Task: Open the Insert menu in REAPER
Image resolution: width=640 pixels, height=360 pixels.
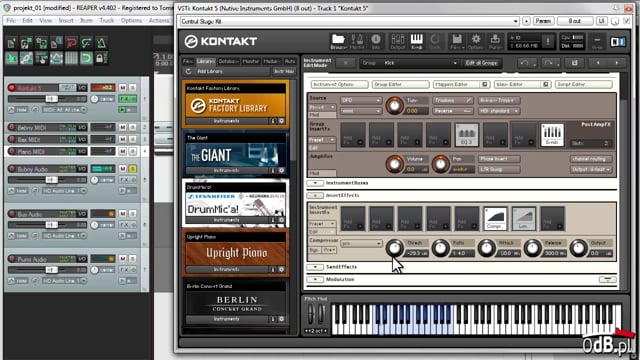Action: tap(65, 20)
